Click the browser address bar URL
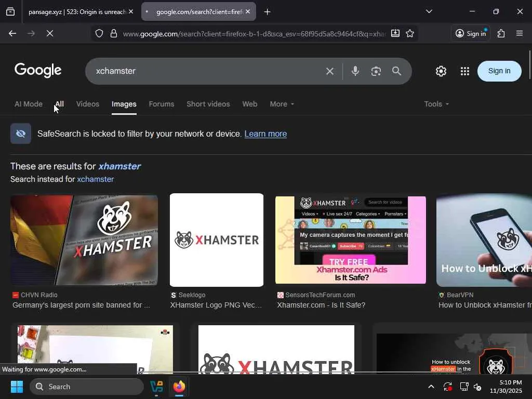Screen dimensions: 532x399 pos(254,34)
